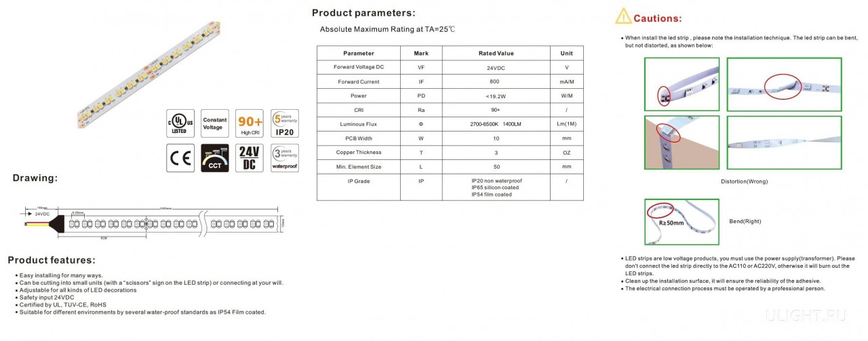Click the three-year waterproof warranty badge
The height and width of the screenshot is (341, 868).
point(284,158)
